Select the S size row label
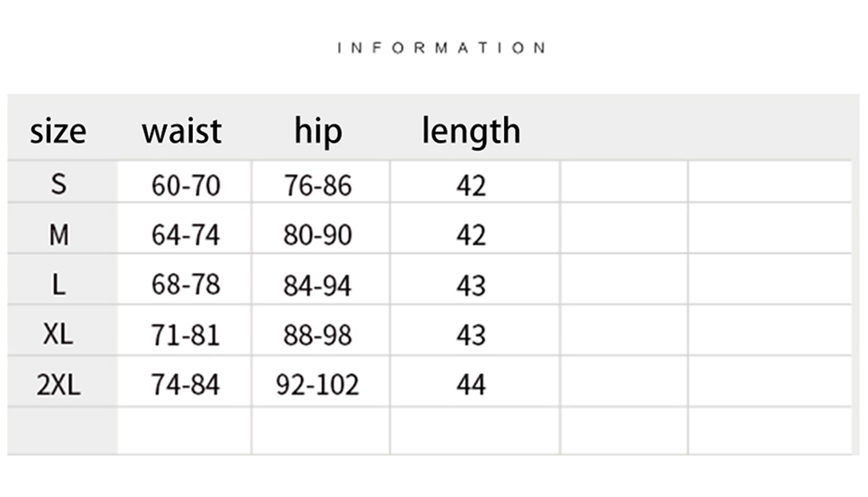This screenshot has width=868, height=497. [59, 185]
